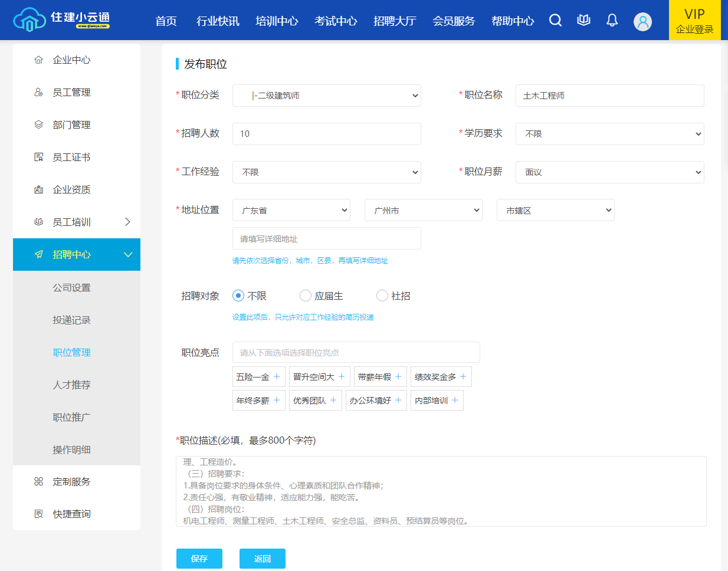728x571 pixels.
Task: Open the book icon in top navigation
Action: [583, 21]
